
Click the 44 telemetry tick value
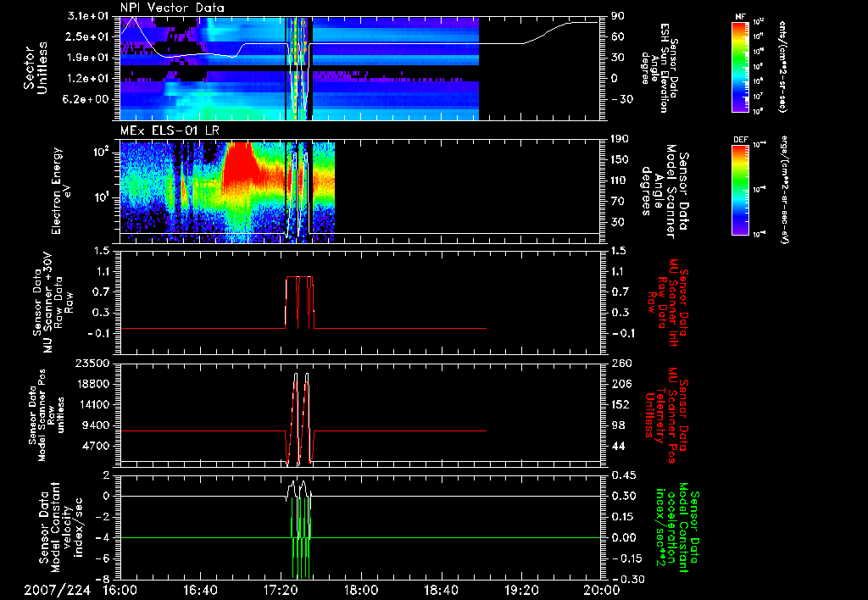618,446
